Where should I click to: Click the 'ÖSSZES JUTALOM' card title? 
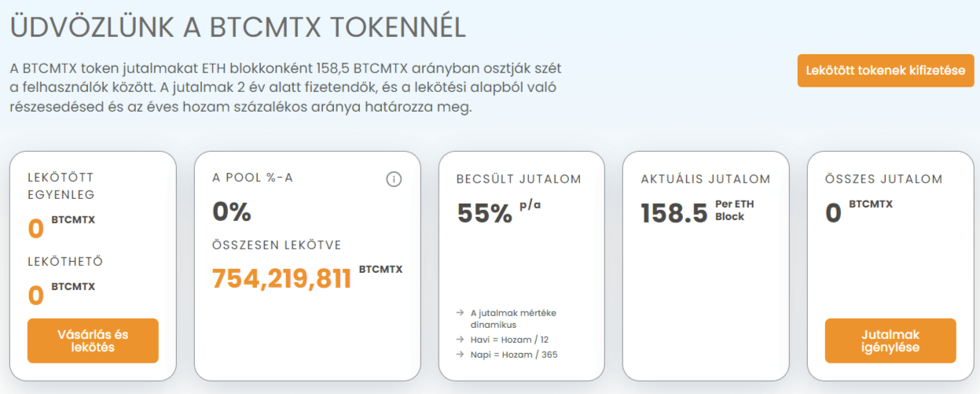tap(883, 179)
